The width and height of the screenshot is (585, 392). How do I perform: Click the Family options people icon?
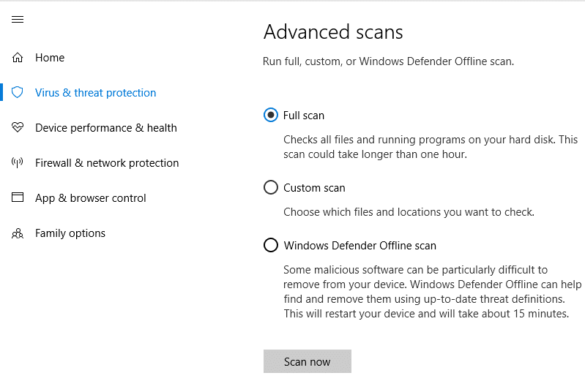[x=18, y=233]
